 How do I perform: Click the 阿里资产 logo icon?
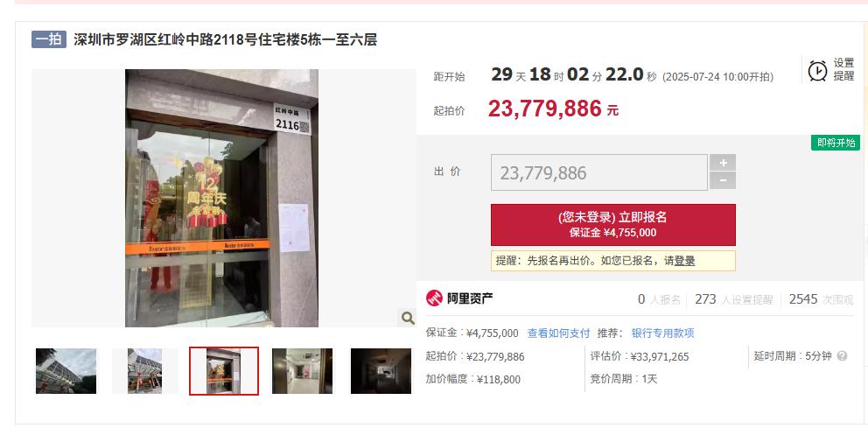point(434,298)
